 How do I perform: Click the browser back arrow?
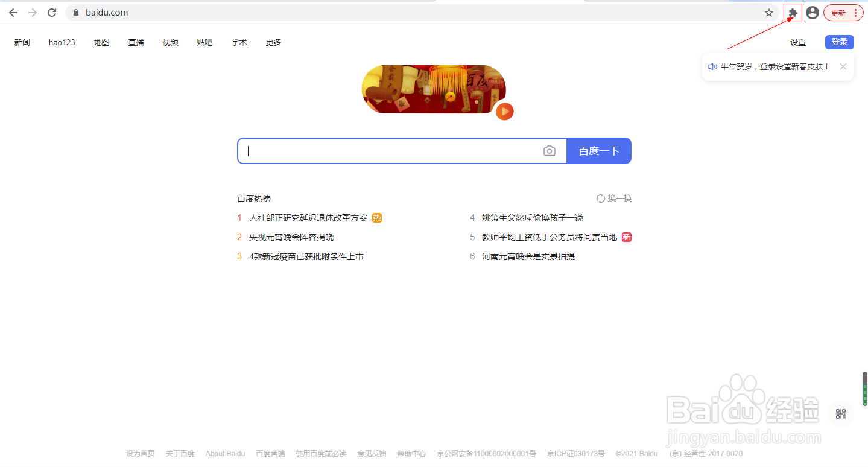(x=13, y=13)
